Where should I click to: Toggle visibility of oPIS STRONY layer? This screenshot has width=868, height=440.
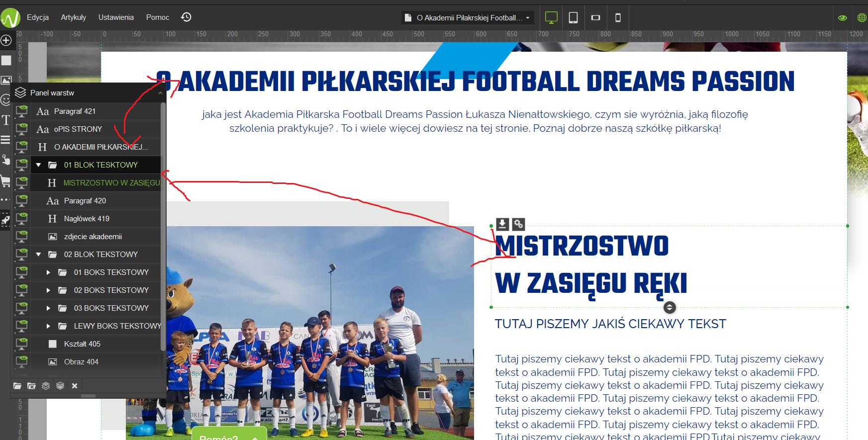[21, 129]
